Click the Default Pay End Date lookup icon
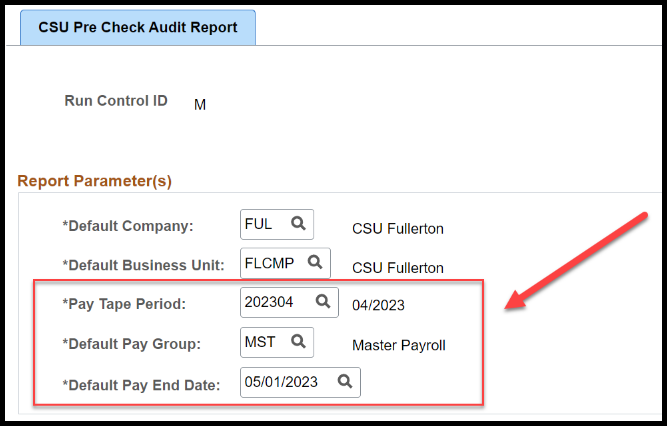667x426 pixels. [345, 381]
